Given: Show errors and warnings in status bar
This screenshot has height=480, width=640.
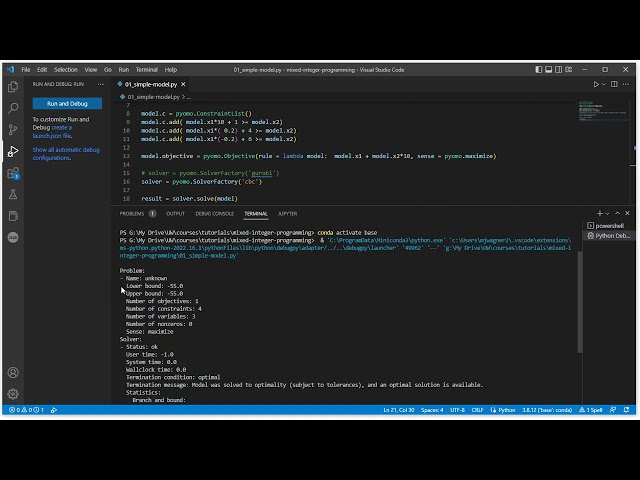Looking at the screenshot, I should 26,410.
